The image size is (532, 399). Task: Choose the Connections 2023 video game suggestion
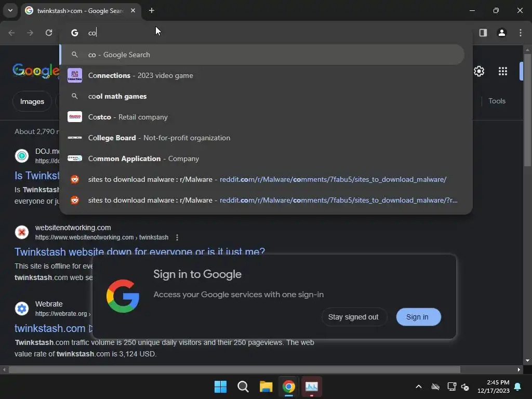[262, 75]
